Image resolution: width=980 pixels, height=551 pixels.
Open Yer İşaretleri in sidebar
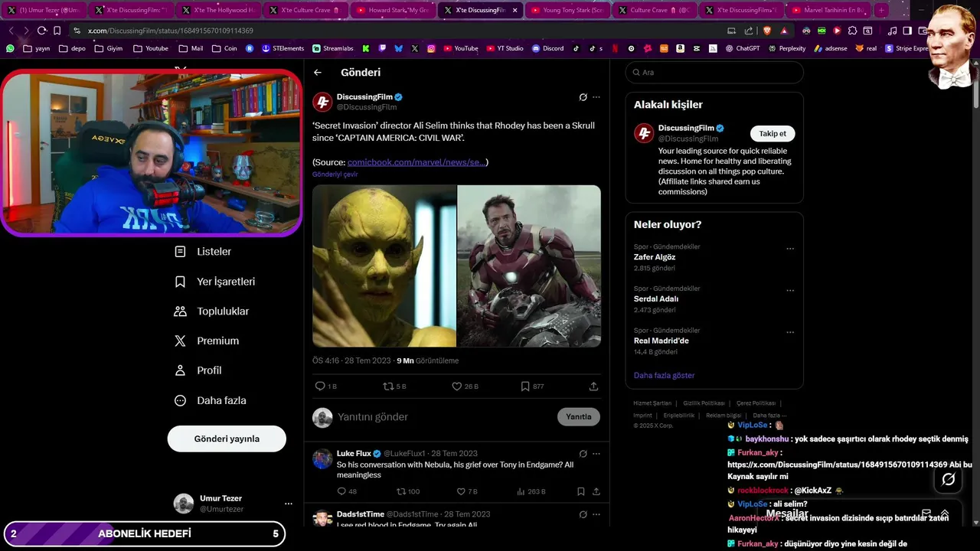coord(215,282)
